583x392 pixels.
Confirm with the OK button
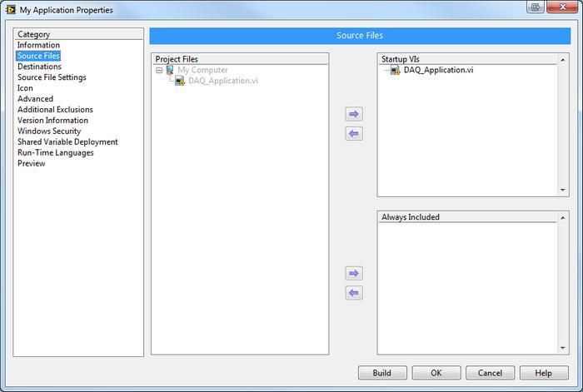coord(436,373)
